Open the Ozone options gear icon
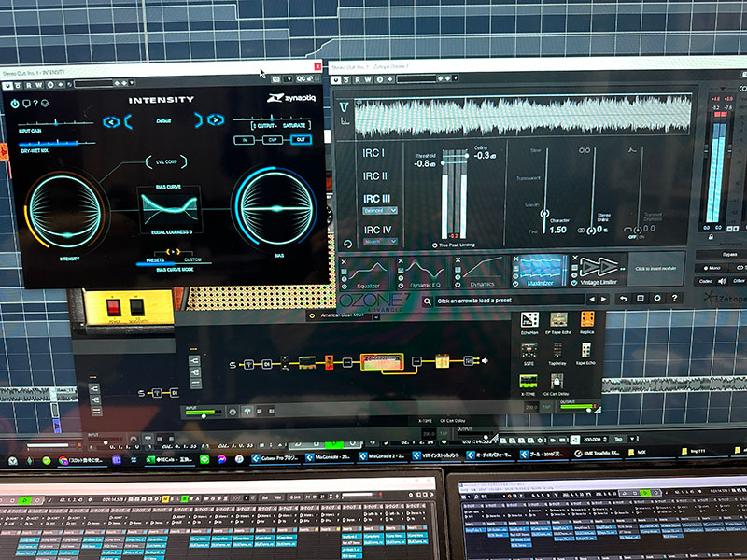The image size is (747, 560). (x=657, y=298)
